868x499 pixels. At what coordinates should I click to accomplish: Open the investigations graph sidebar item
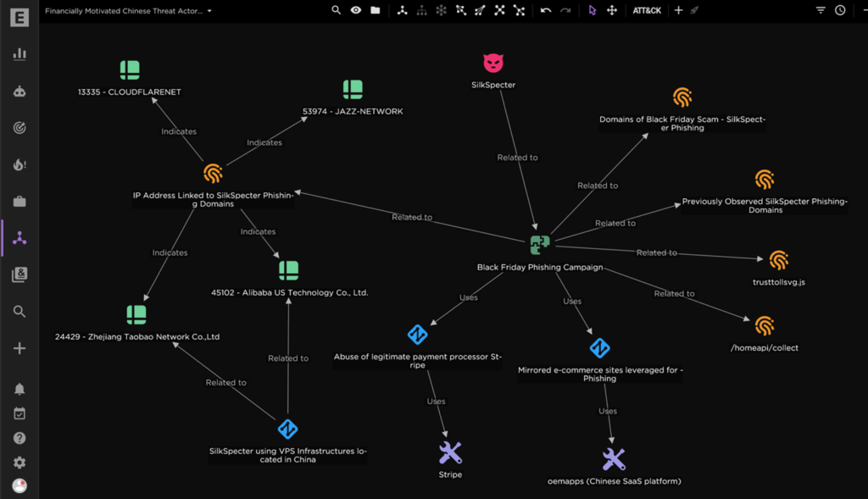coord(19,238)
